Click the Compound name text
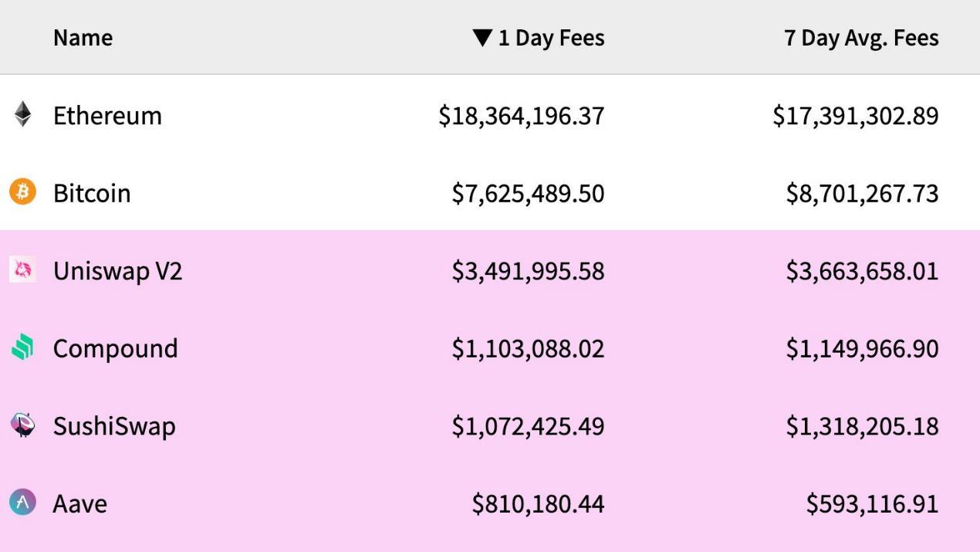Screen dimensions: 980x552 115,347
